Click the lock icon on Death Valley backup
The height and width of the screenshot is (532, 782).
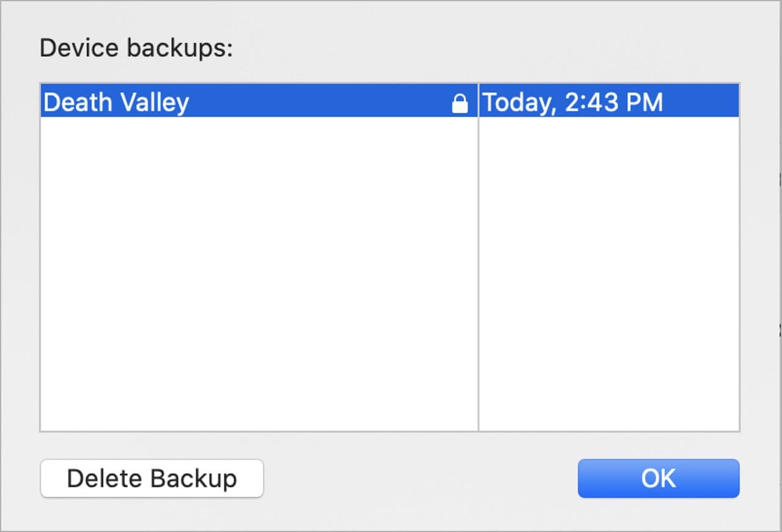(x=459, y=104)
